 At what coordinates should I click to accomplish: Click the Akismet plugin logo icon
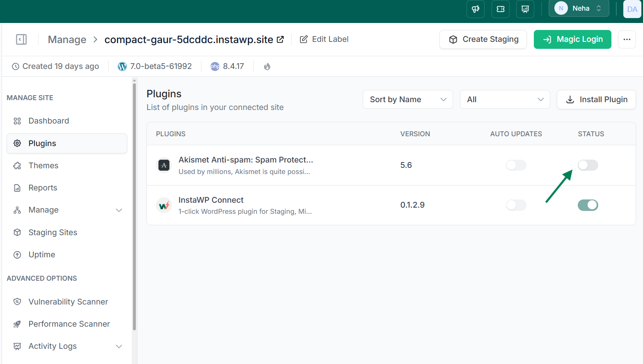pos(164,165)
